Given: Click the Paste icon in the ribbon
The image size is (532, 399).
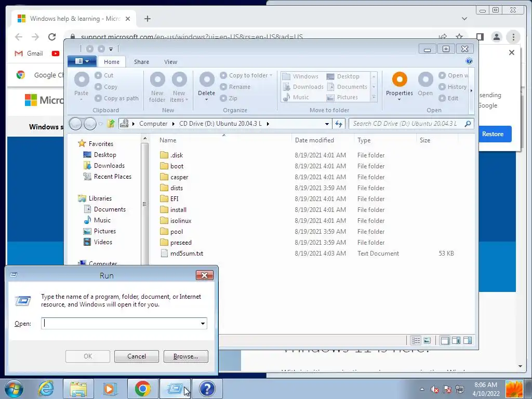Looking at the screenshot, I should pyautogui.click(x=82, y=79).
